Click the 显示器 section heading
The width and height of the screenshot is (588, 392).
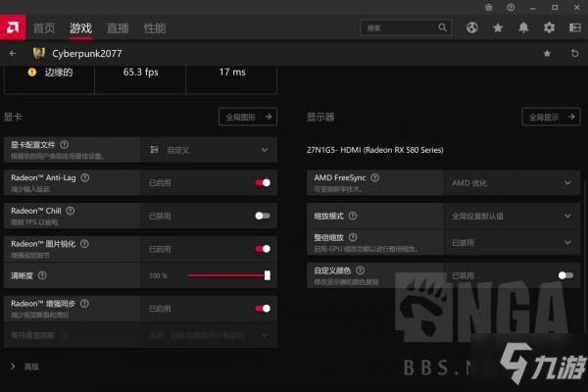pyautogui.click(x=320, y=117)
